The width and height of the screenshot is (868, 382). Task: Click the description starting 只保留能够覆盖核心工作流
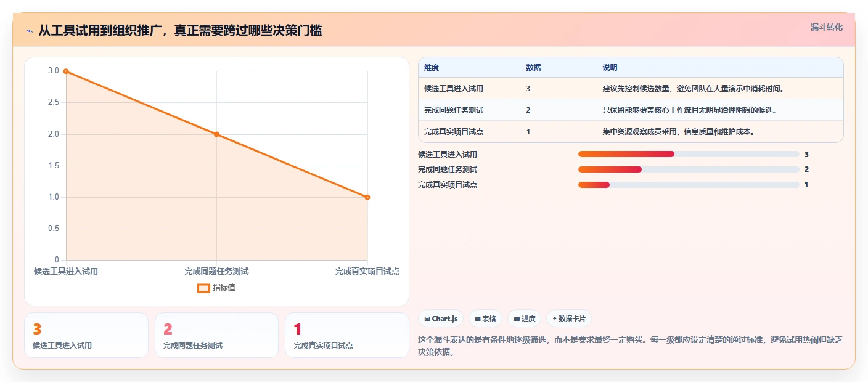click(689, 110)
